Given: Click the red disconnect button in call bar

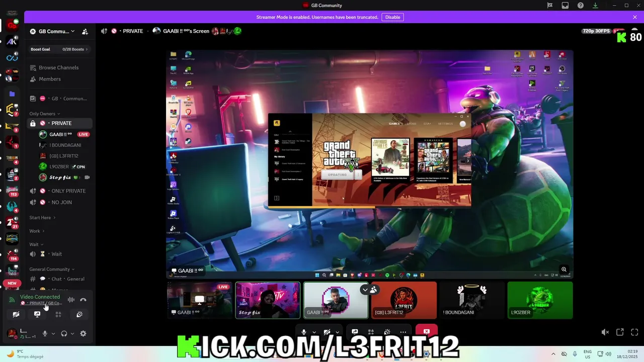Looking at the screenshot, I should point(427,331).
